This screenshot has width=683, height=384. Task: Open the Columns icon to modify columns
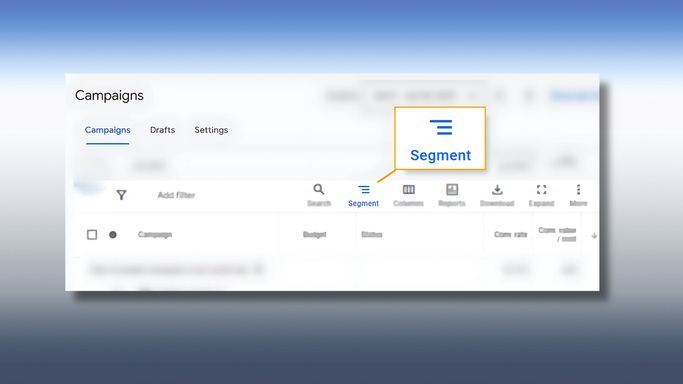pos(409,189)
